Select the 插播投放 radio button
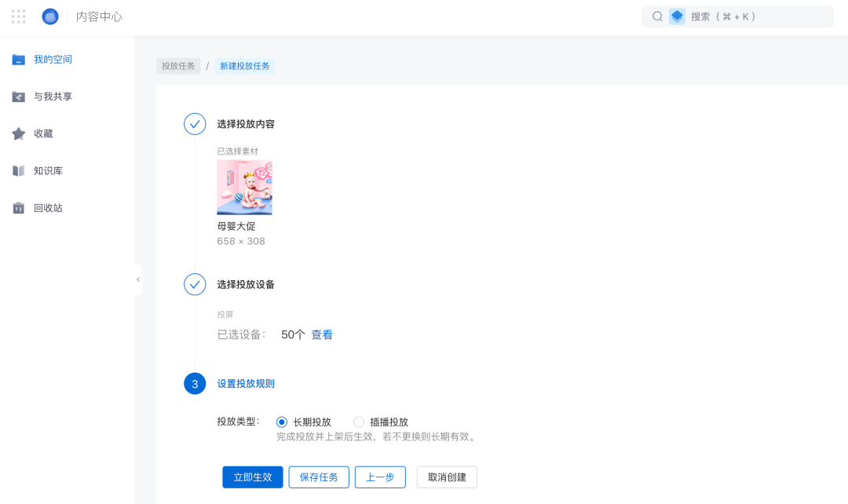Image resolution: width=848 pixels, height=504 pixels. pos(359,422)
